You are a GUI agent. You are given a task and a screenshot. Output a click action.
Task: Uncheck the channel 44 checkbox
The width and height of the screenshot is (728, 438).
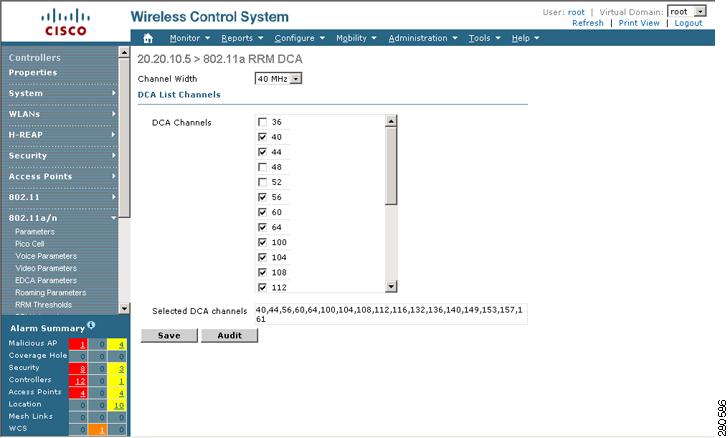click(x=262, y=152)
